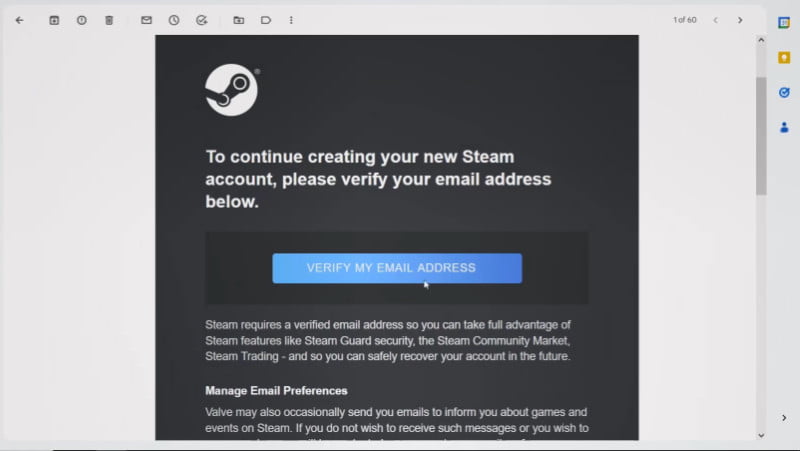Collapse the side panel chevron
Screen dimensions: 800x451
click(x=784, y=418)
